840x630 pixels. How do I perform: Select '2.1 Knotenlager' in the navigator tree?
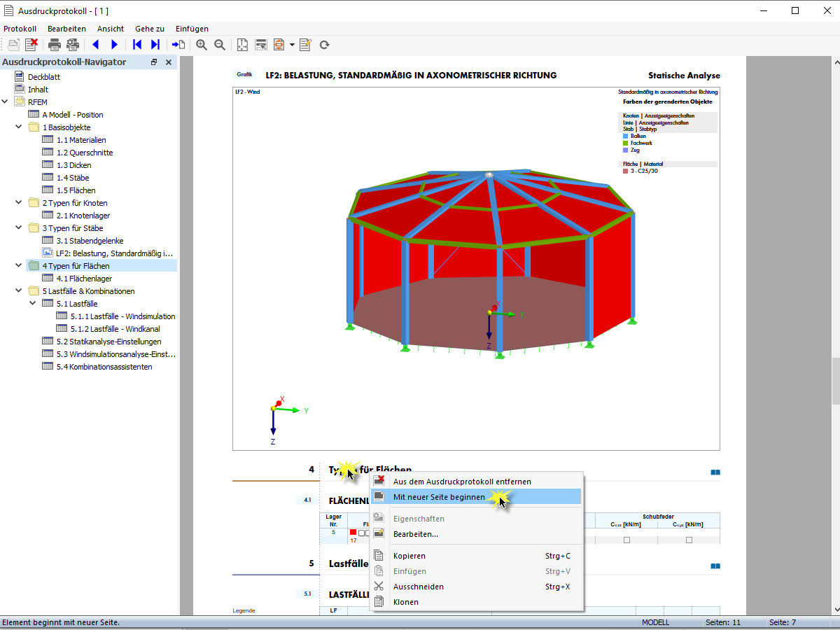[x=83, y=216]
